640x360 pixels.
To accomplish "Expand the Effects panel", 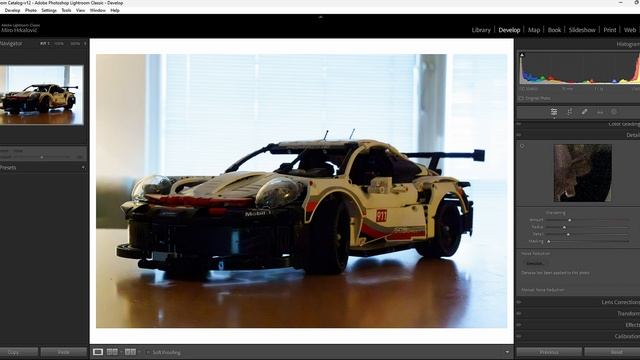I will (x=632, y=325).
